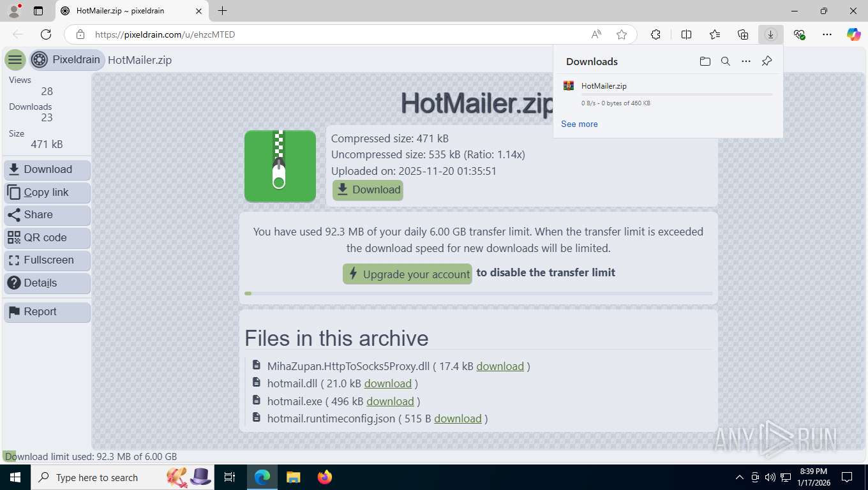This screenshot has height=490, width=868.
Task: Report this file via Report button
Action: (x=47, y=312)
